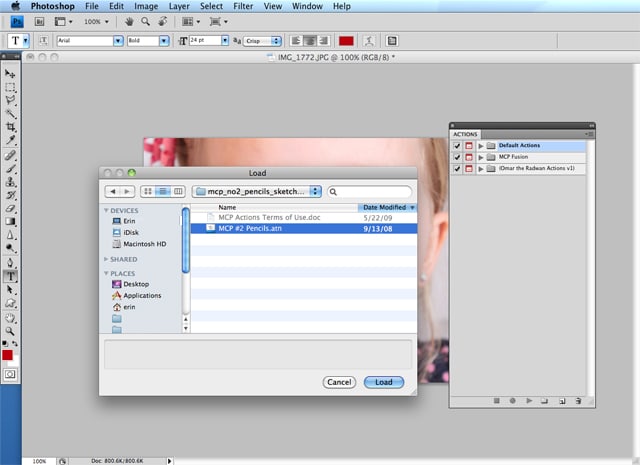Select the Eraser tool
This screenshot has height=465, width=640.
click(10, 209)
